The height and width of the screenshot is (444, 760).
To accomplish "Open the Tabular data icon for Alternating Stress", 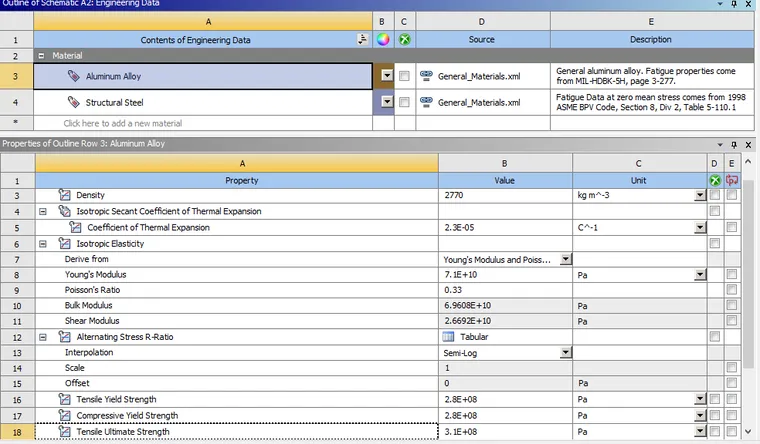I will 448,336.
